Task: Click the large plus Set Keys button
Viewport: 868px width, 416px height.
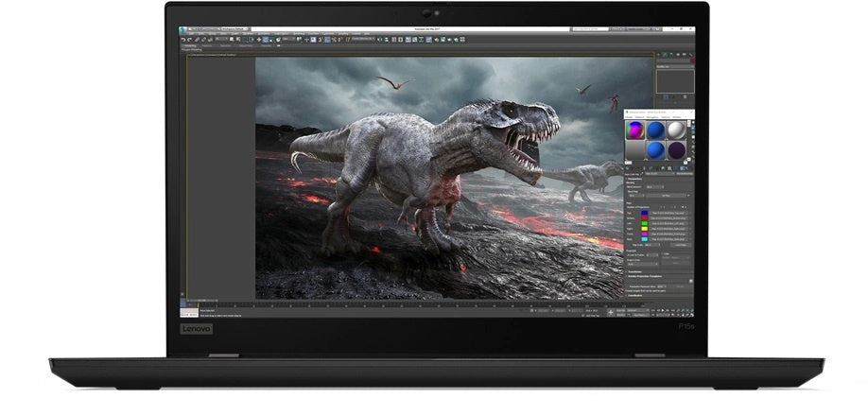Action: click(x=611, y=313)
